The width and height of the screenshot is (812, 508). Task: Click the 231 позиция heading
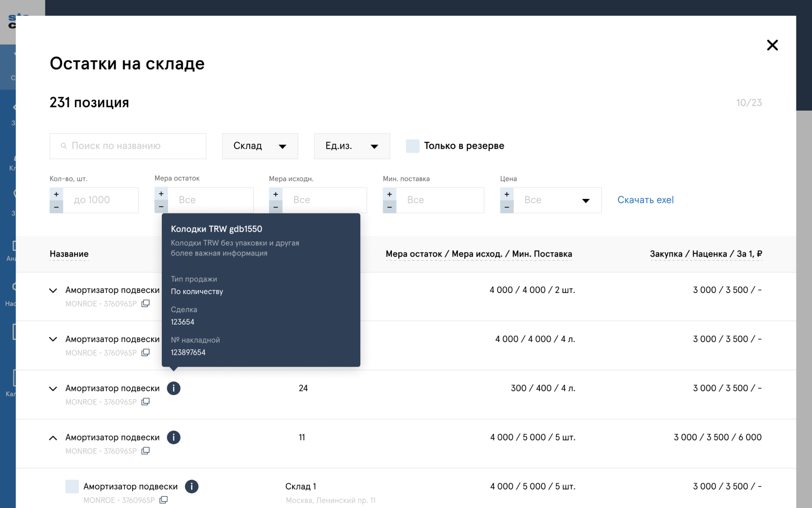(x=89, y=102)
